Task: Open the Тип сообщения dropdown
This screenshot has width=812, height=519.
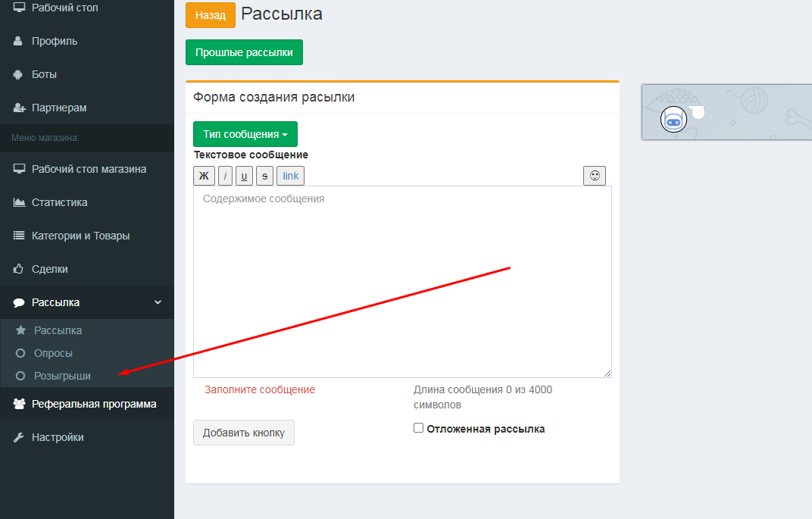Action: click(x=245, y=134)
